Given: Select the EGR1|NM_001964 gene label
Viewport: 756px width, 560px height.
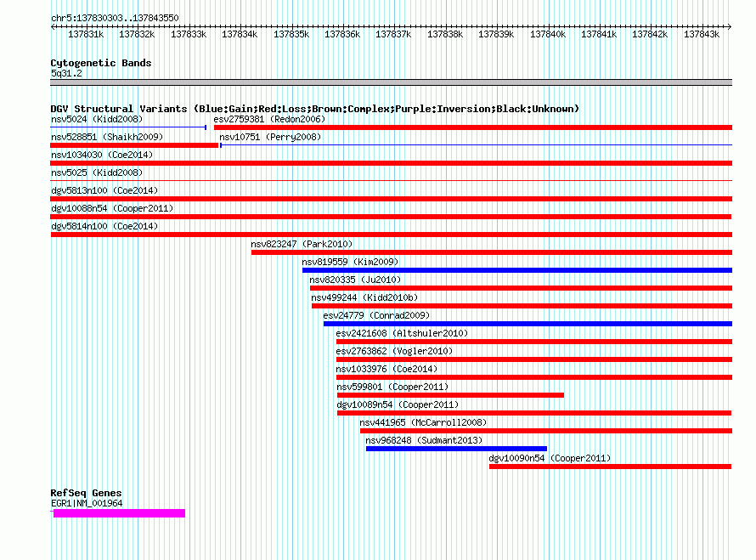Looking at the screenshot, I should click(x=87, y=504).
